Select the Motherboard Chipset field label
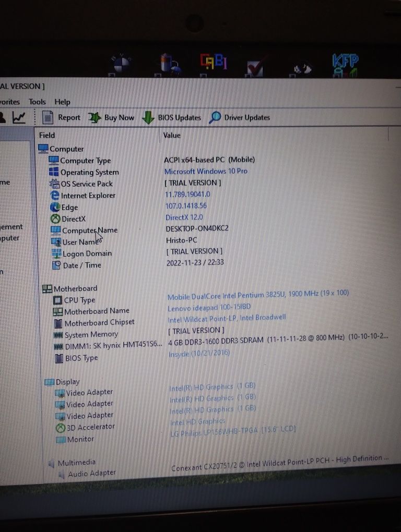401x532 pixels. click(x=100, y=323)
